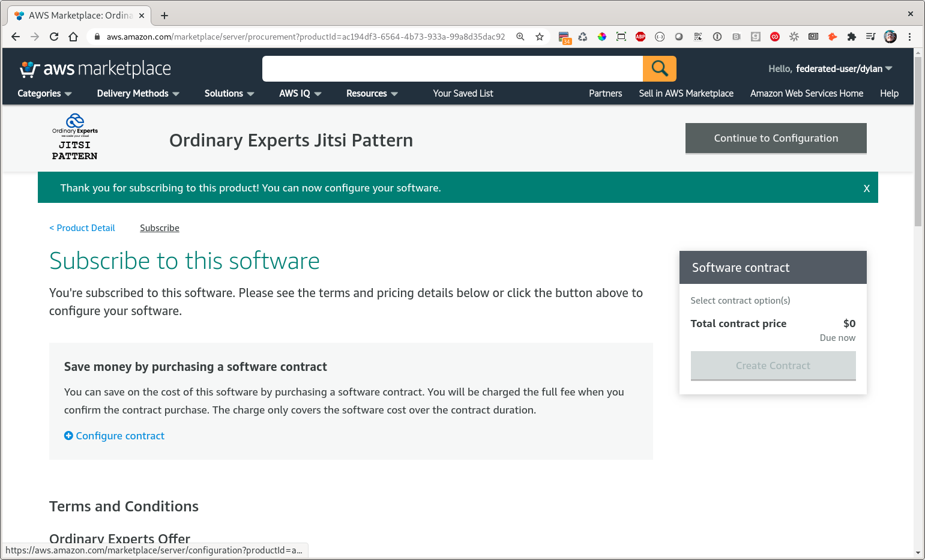Open Your Saved List

[x=463, y=94]
